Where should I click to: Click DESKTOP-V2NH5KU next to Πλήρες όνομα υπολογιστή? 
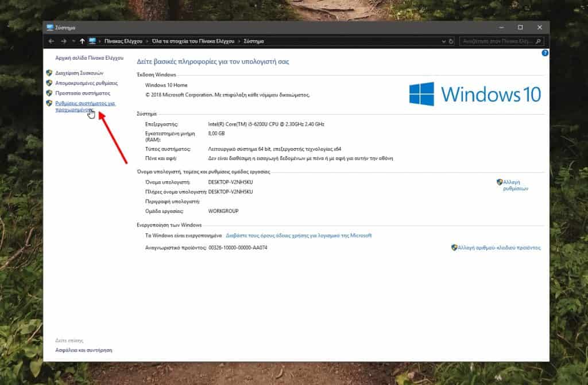click(x=231, y=192)
